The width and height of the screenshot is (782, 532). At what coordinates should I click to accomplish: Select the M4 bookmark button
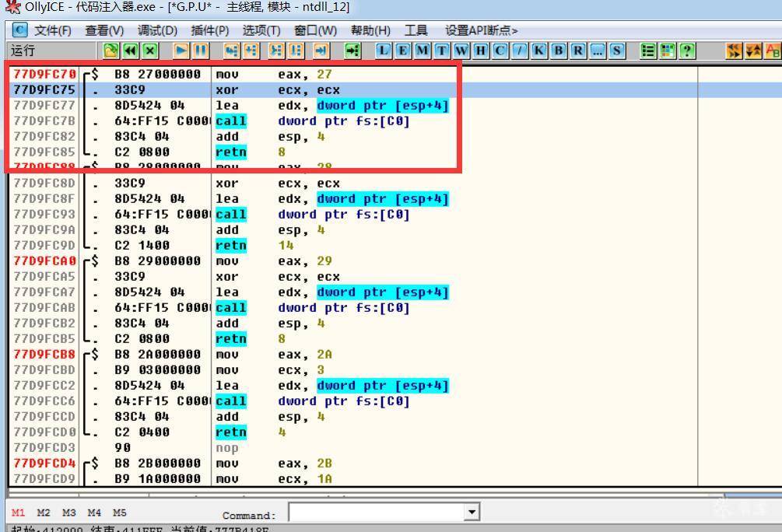pyautogui.click(x=94, y=513)
